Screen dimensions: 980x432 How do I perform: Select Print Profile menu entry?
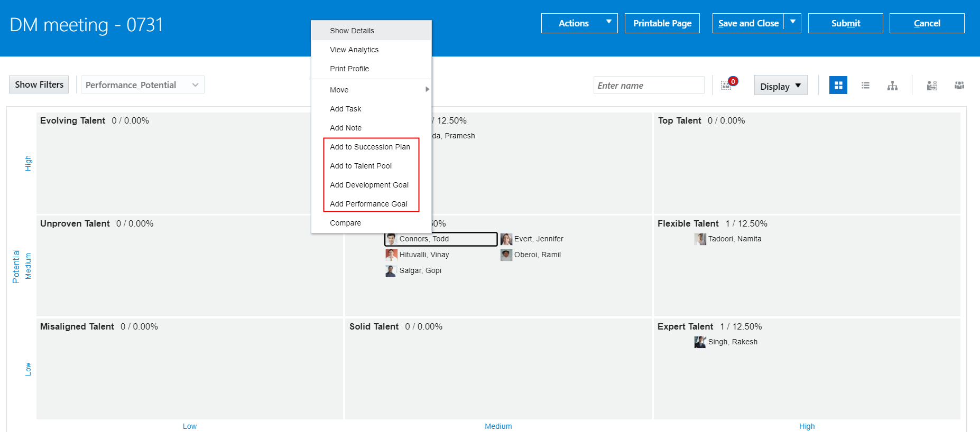(371, 69)
